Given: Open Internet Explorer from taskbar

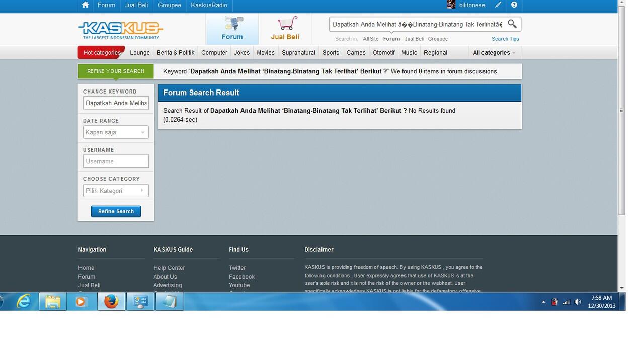Looking at the screenshot, I should [24, 301].
